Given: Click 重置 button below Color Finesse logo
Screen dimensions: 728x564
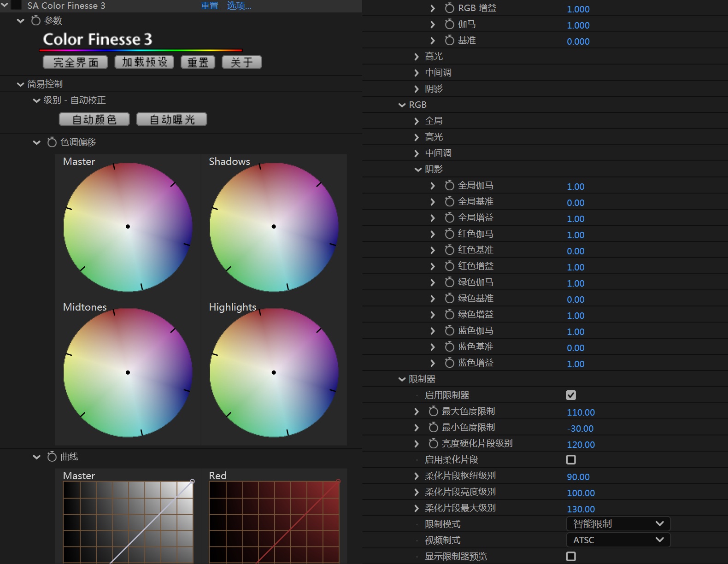Looking at the screenshot, I should [198, 62].
